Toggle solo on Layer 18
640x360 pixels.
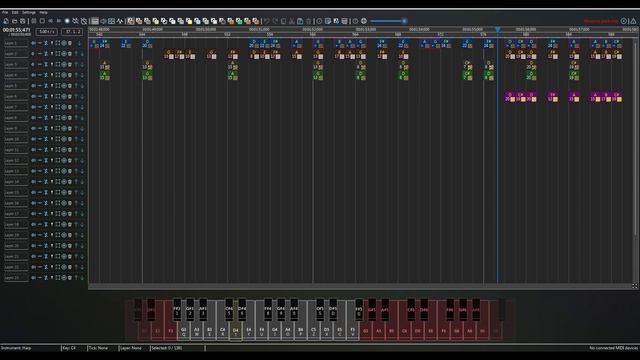(52, 224)
